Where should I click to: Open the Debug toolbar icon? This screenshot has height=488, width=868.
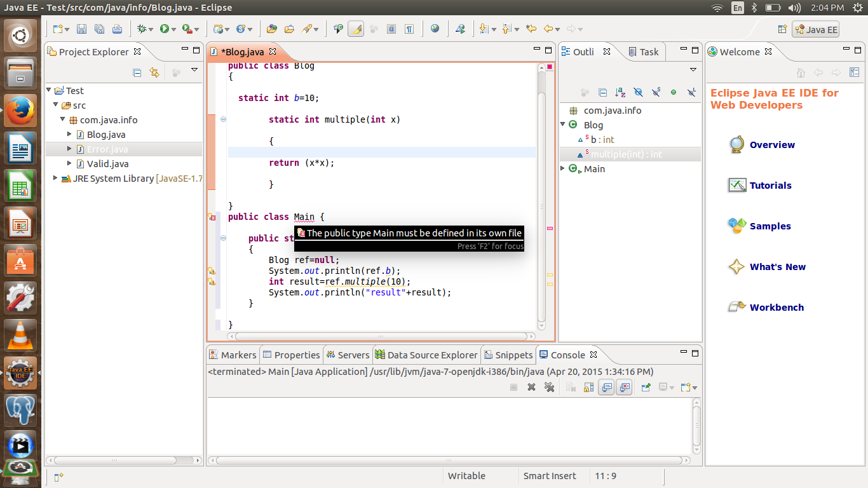[141, 29]
